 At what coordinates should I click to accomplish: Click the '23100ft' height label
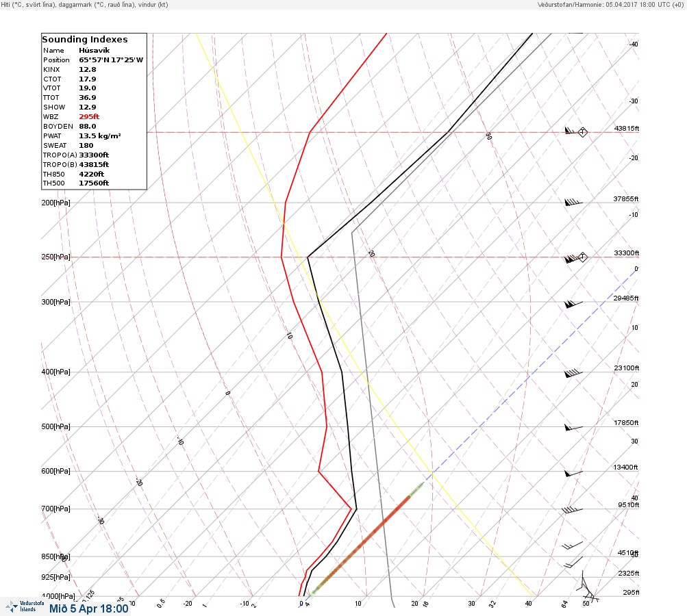[x=627, y=368]
